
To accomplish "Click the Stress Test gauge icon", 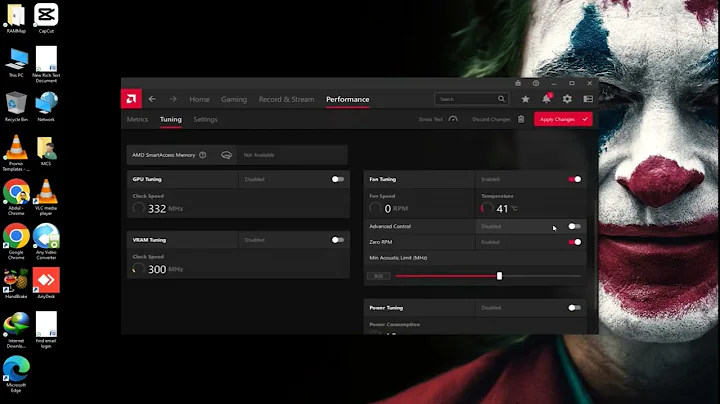I will pyautogui.click(x=453, y=119).
